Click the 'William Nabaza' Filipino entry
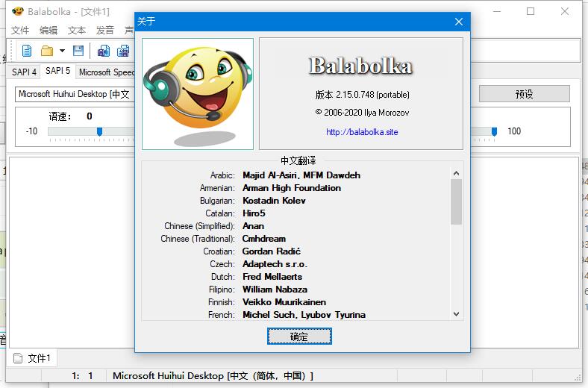The width and height of the screenshot is (588, 388). coord(275,290)
